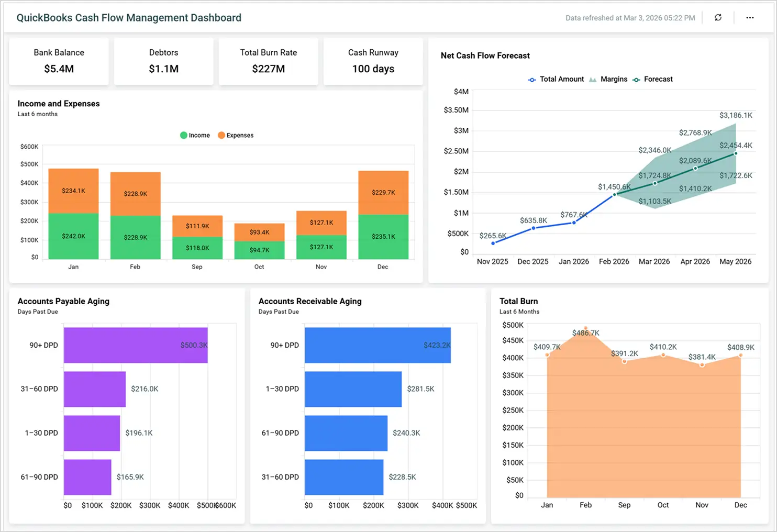Click the Total Burn Sep point $391.2K

[624, 361]
